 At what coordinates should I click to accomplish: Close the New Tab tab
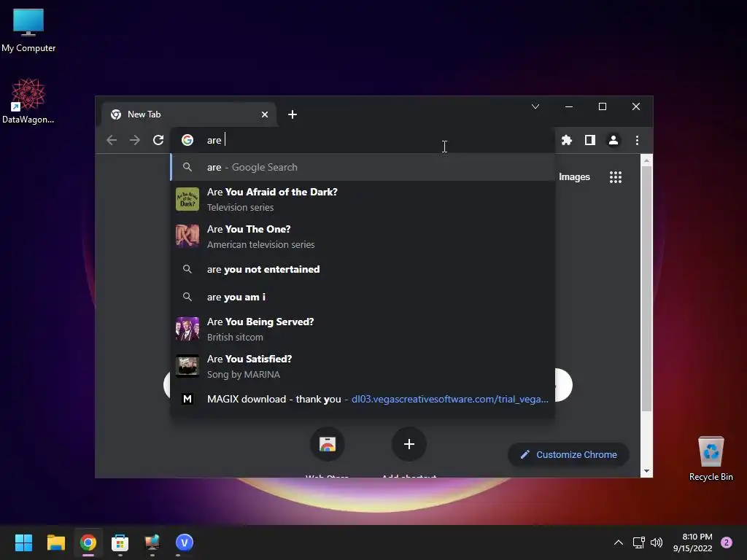(265, 114)
